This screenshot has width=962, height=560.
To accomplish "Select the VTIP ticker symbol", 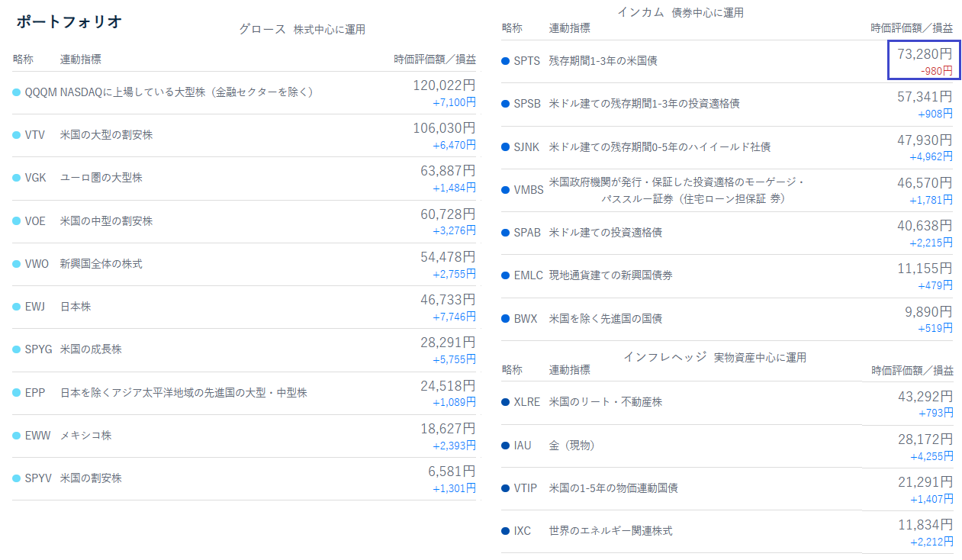I will pyautogui.click(x=525, y=488).
